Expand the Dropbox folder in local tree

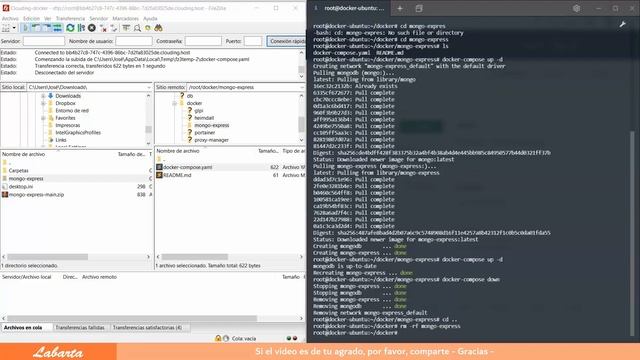point(43,103)
